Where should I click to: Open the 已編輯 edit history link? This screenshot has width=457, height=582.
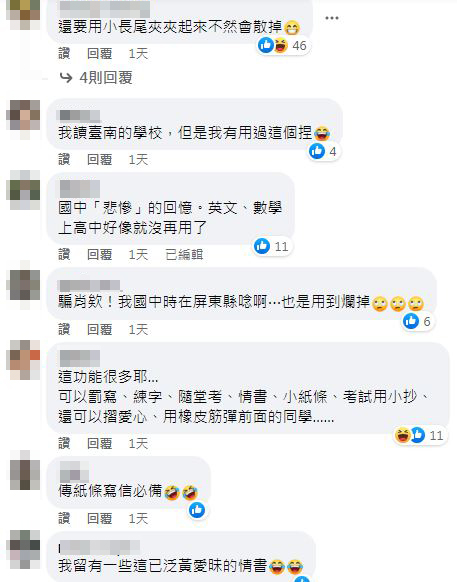[x=184, y=255]
